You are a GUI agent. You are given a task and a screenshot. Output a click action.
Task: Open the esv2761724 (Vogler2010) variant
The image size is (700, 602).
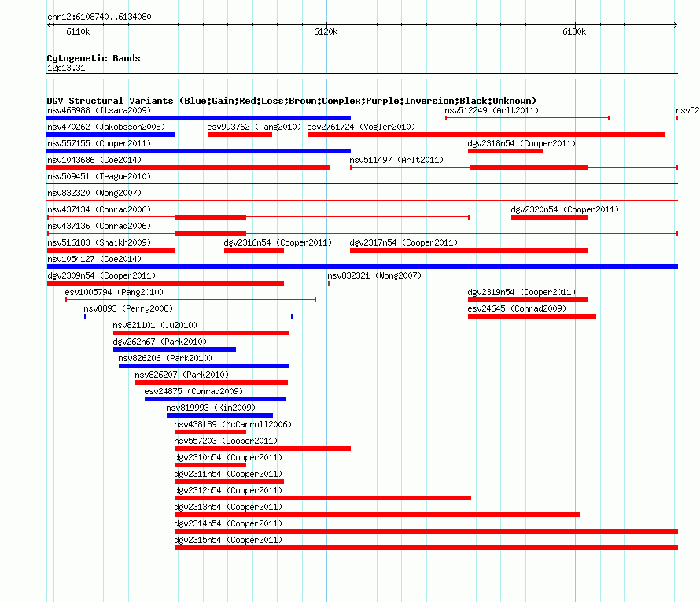point(361,127)
